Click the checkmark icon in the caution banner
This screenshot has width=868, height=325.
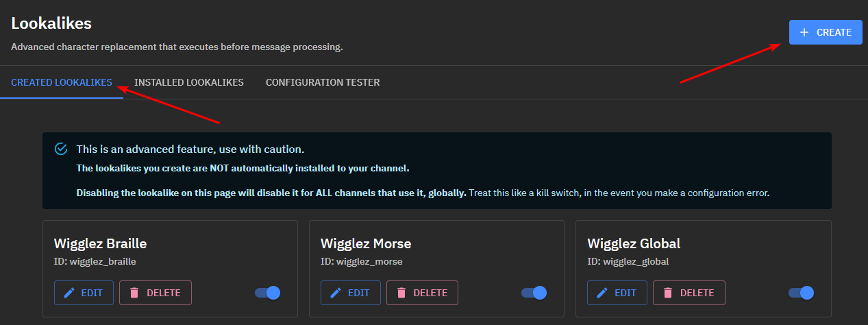pyautogui.click(x=61, y=149)
